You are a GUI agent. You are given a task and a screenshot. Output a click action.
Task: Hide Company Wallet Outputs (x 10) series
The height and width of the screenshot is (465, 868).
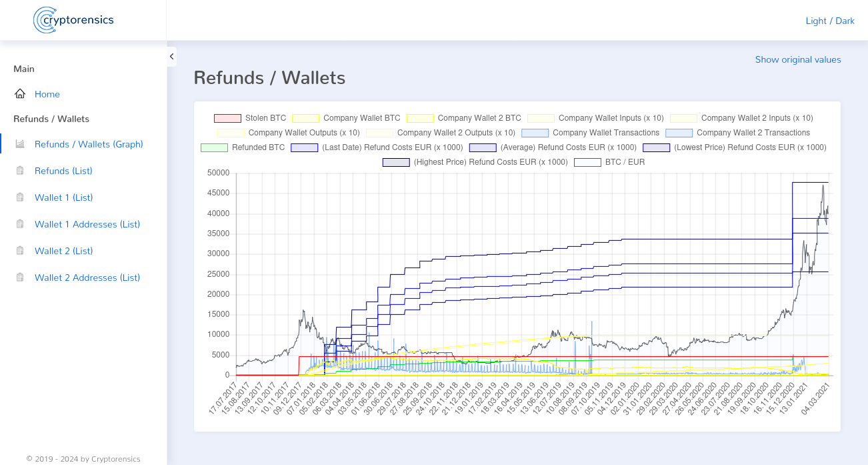click(289, 133)
